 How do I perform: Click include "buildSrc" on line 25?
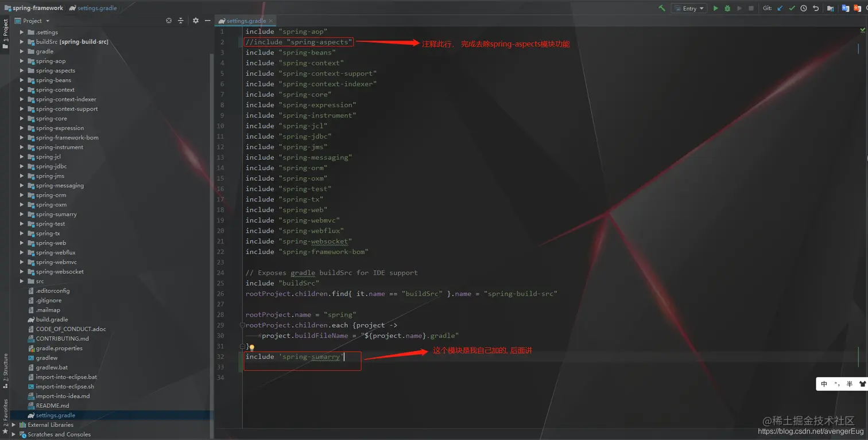pos(282,283)
